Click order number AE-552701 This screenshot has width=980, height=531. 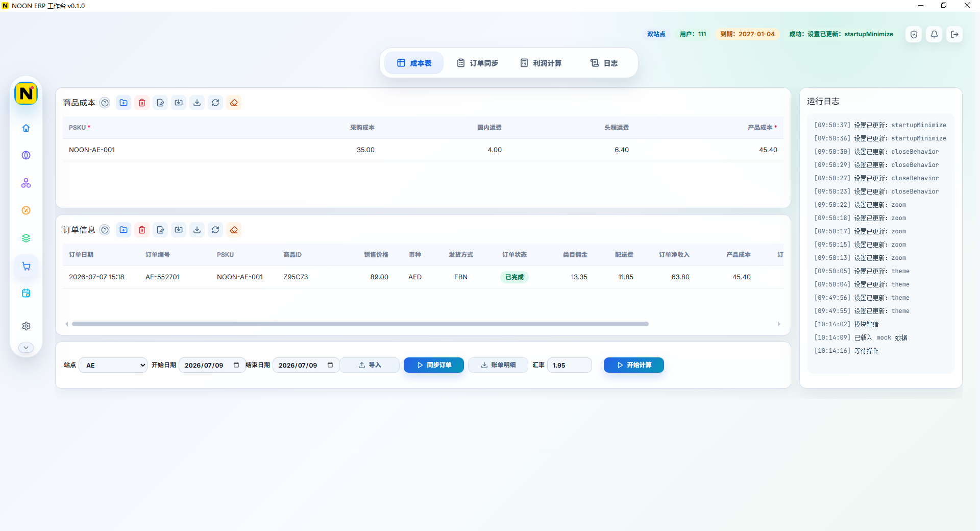pos(163,277)
